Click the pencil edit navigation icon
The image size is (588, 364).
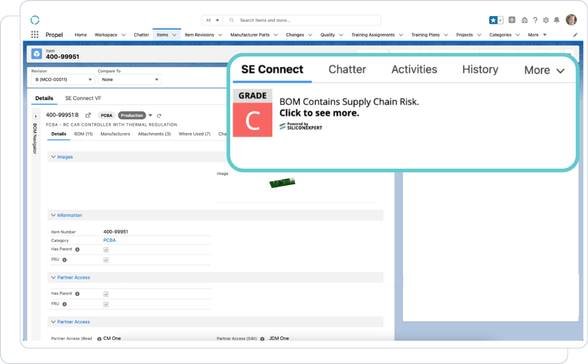pos(575,35)
